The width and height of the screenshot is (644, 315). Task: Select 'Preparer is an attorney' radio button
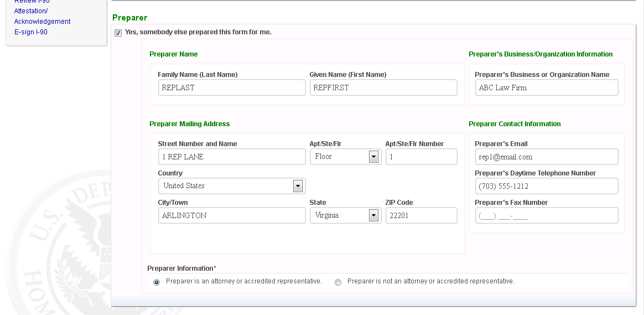tap(157, 282)
